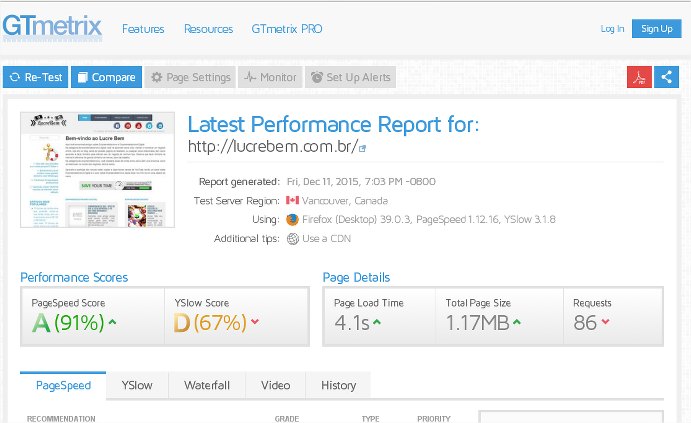
Task: Click green arrow beside Total Page Size
Action: (x=517, y=322)
